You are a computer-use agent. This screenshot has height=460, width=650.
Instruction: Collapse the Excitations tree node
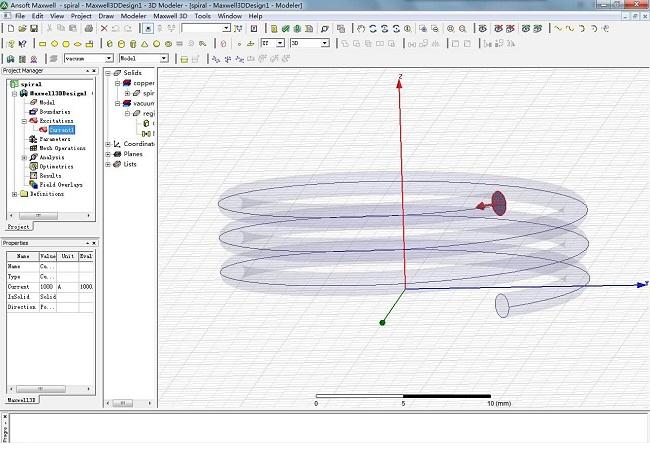[24, 121]
